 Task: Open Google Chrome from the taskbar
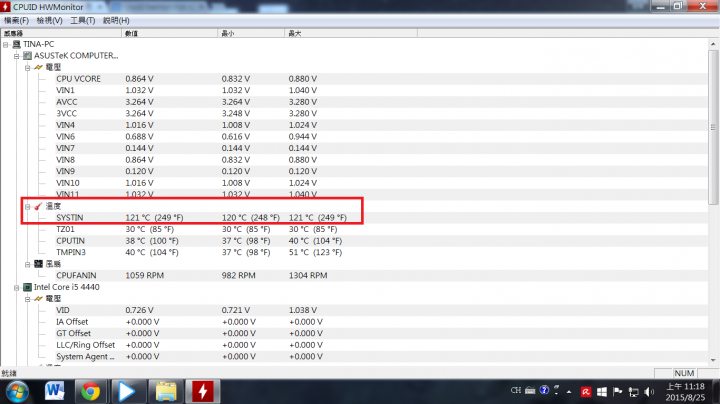coord(90,392)
